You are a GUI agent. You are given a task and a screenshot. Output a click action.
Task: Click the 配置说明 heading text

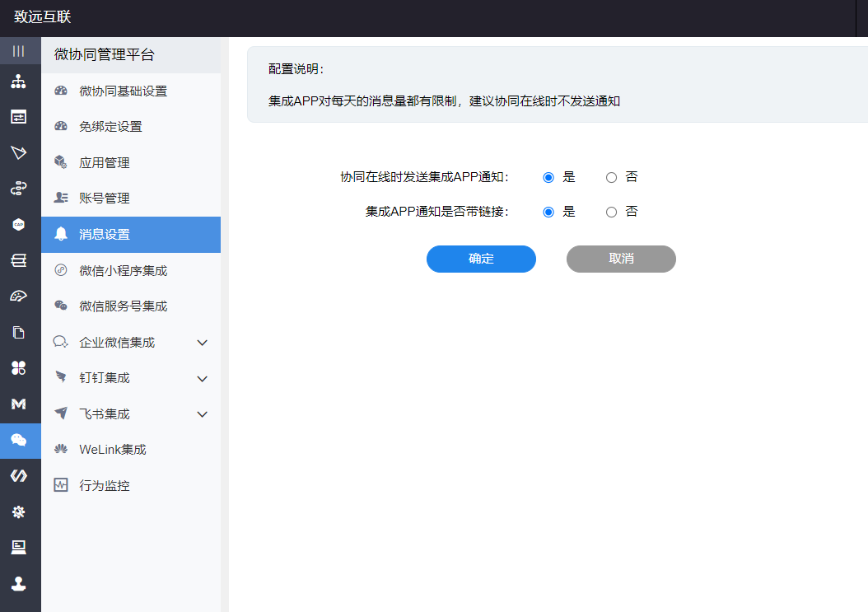[296, 69]
